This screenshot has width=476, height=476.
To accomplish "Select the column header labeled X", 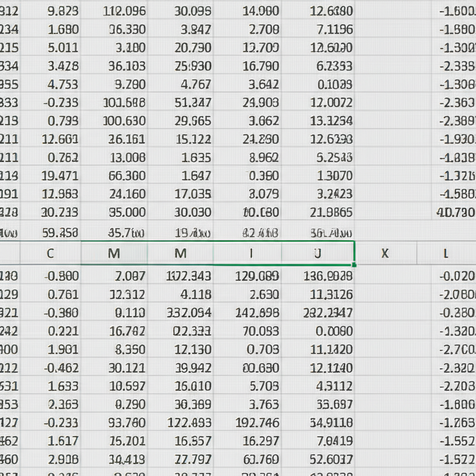I will pyautogui.click(x=385, y=253).
